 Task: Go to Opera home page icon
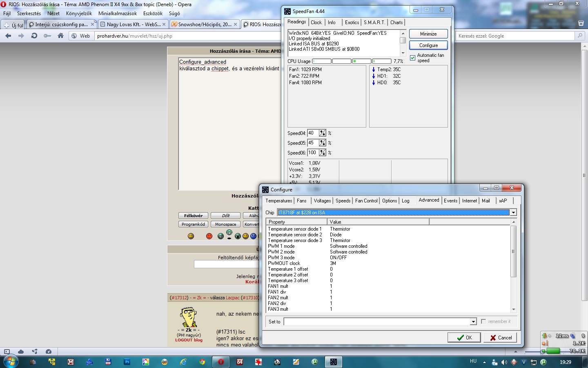tap(60, 36)
